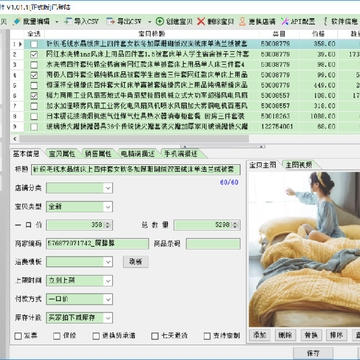The image size is (360, 360).
Task: Open the 宝贝主图 main image tab
Action: (263, 165)
